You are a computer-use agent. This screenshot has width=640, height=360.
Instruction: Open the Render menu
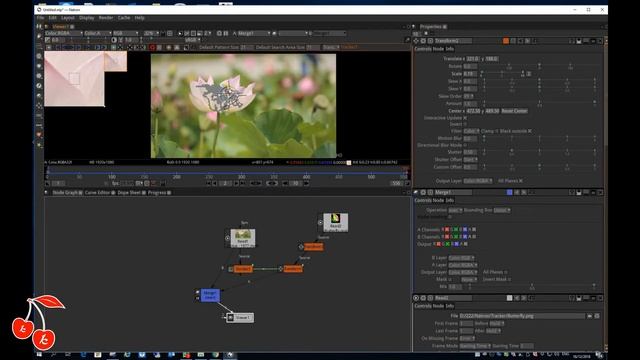point(106,18)
